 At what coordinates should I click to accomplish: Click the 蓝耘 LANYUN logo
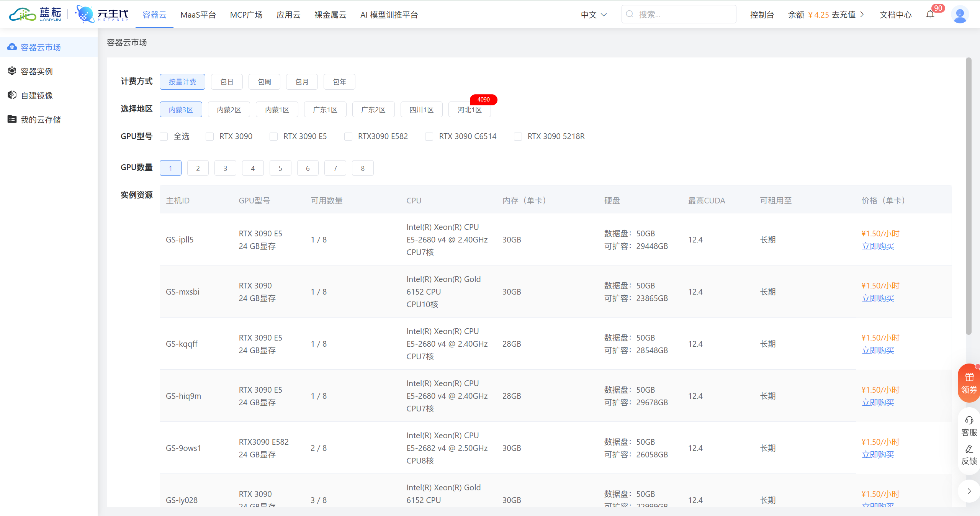click(x=35, y=15)
